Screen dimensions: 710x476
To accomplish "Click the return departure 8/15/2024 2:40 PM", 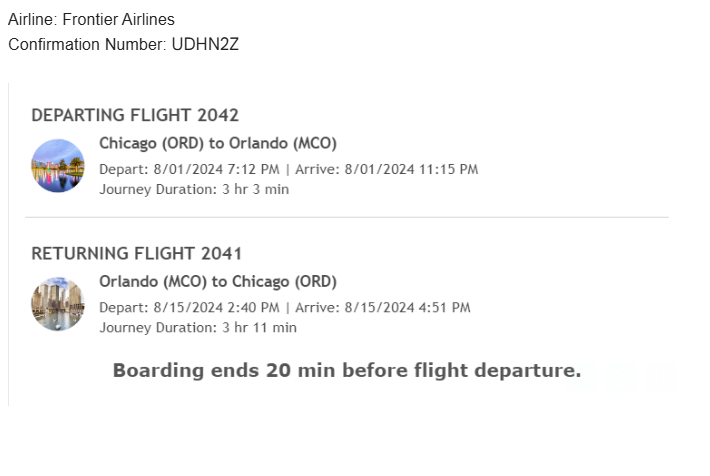I will pyautogui.click(x=216, y=308).
